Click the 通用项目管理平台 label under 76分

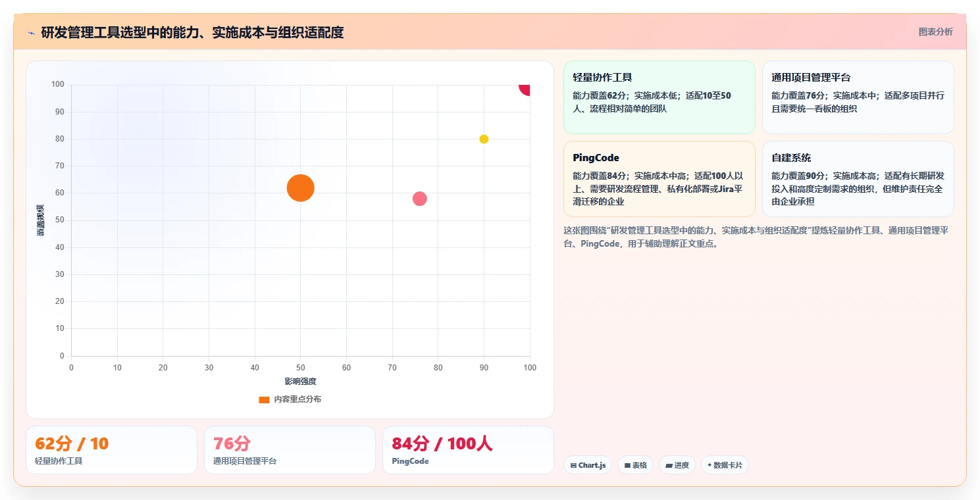tap(245, 461)
